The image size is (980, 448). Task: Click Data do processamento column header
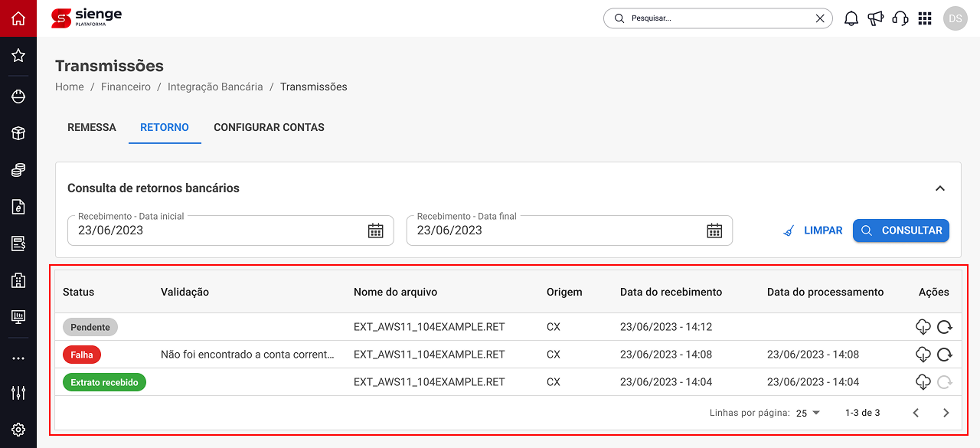point(825,292)
